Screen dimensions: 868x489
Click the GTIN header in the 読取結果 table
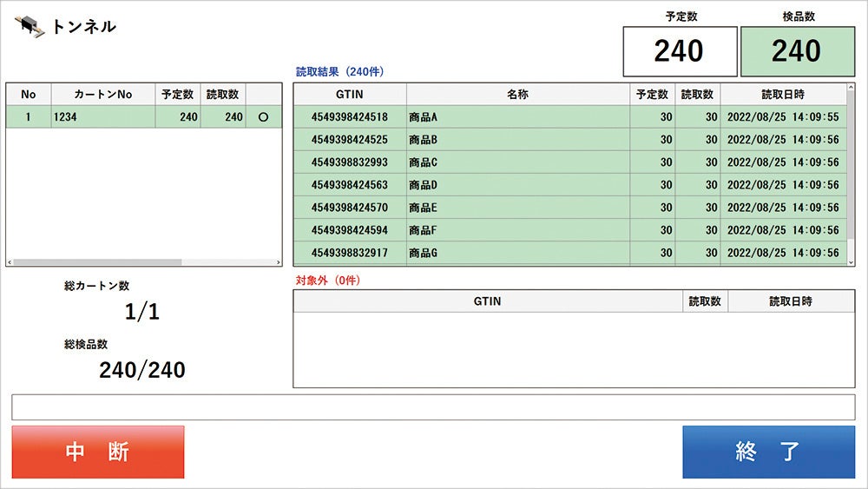click(350, 94)
